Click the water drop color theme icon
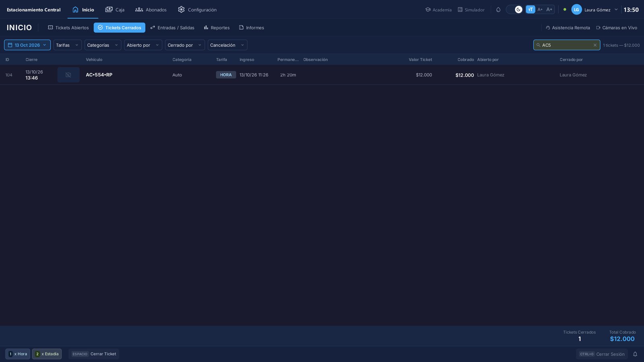644x362 pixels. [x=498, y=10]
